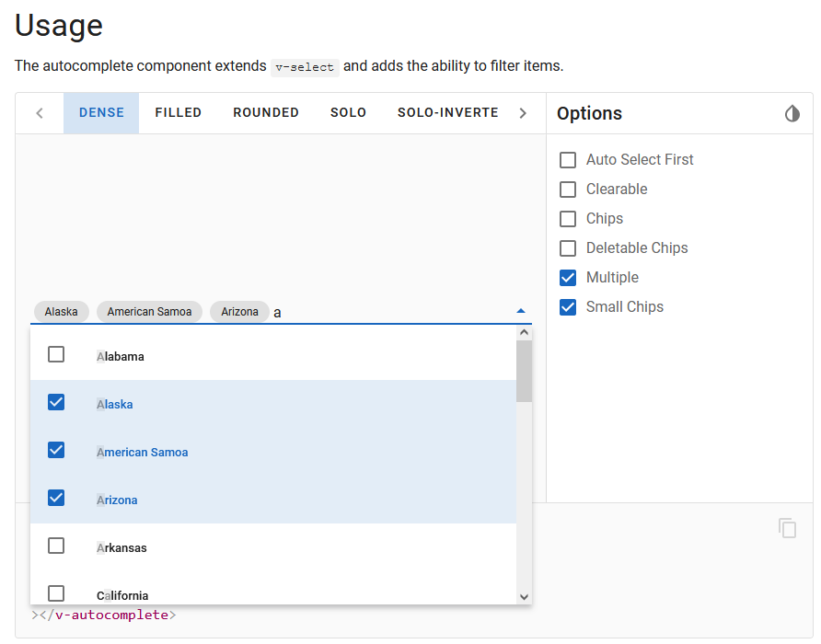
Task: Enable the Chips option
Action: pos(568,218)
